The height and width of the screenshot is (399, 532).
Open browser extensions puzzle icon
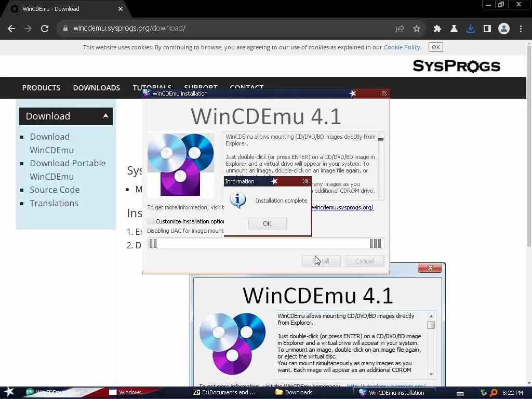point(437,29)
